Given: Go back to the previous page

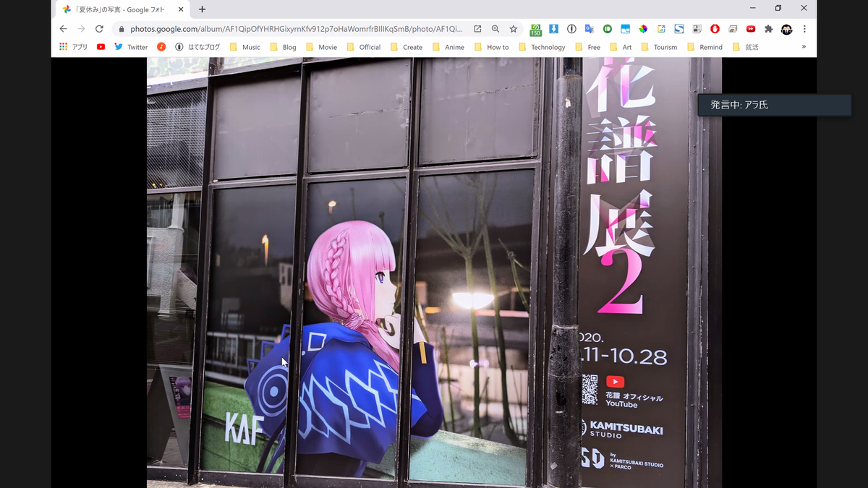Looking at the screenshot, I should 63,29.
